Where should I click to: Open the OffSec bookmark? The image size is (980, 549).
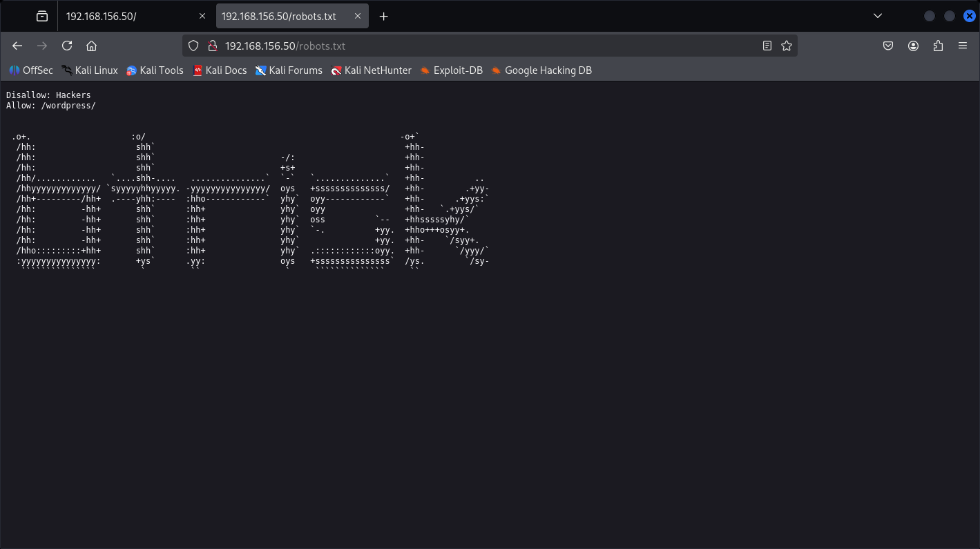click(31, 70)
